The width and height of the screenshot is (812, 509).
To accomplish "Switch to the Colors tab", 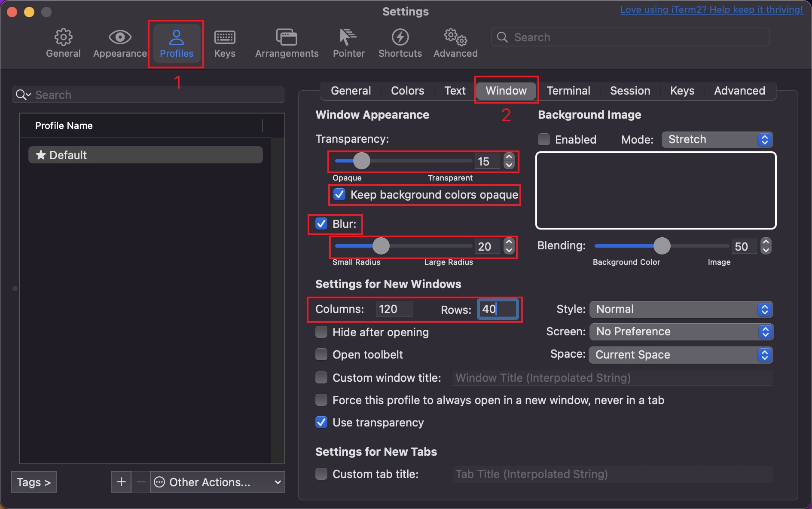I will (407, 91).
